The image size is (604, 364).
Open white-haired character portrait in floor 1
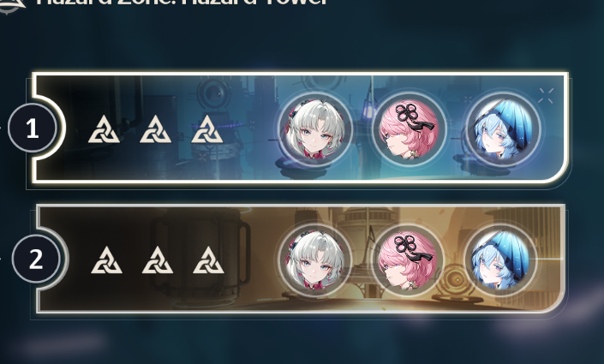(x=314, y=129)
